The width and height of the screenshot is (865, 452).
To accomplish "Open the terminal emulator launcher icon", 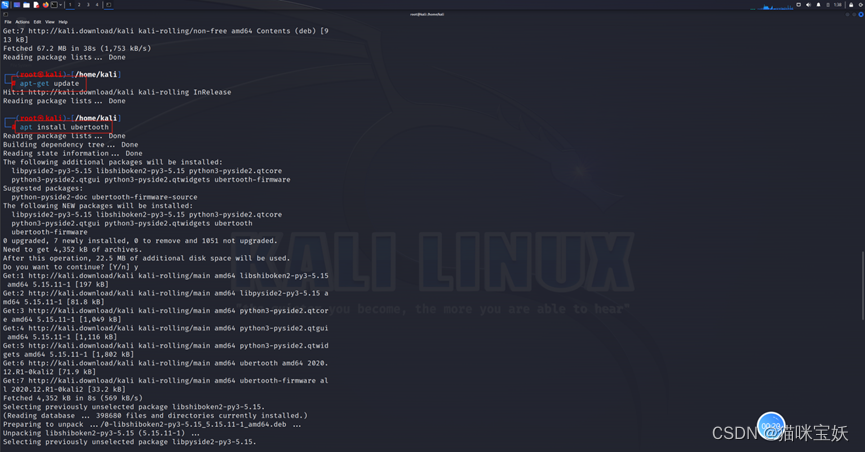I will (x=54, y=5).
